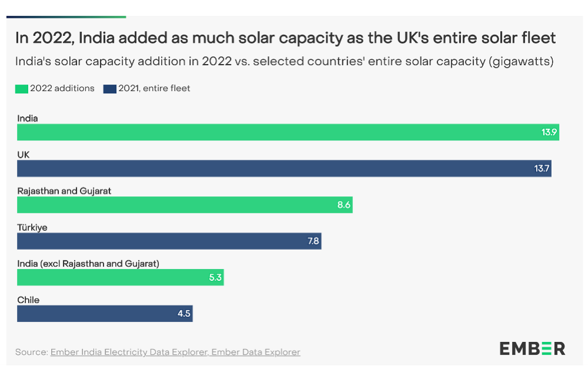Select the 5.3 bar excluding Rajasthan and Gujarat
The image size is (588, 376).
(121, 277)
